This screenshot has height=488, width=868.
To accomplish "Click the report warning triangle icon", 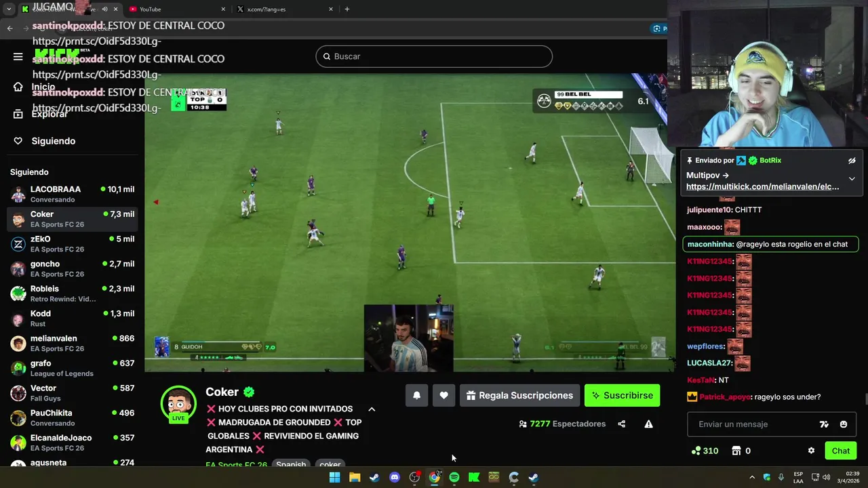I will 648,424.
